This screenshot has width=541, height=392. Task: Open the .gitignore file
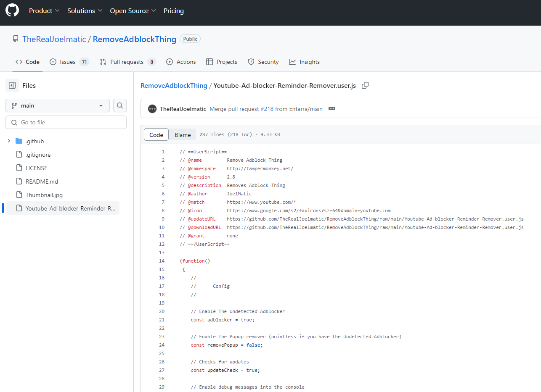pyautogui.click(x=38, y=155)
